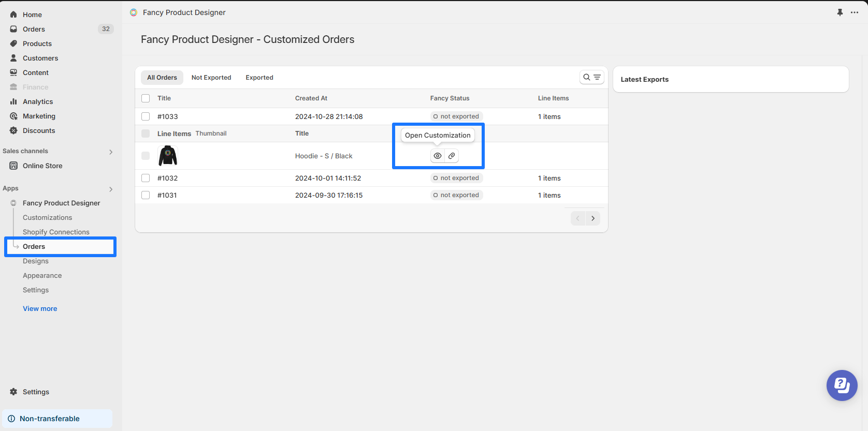Click the Settings gear icon at sidebar bottom
This screenshot has height=431, width=868.
point(13,392)
